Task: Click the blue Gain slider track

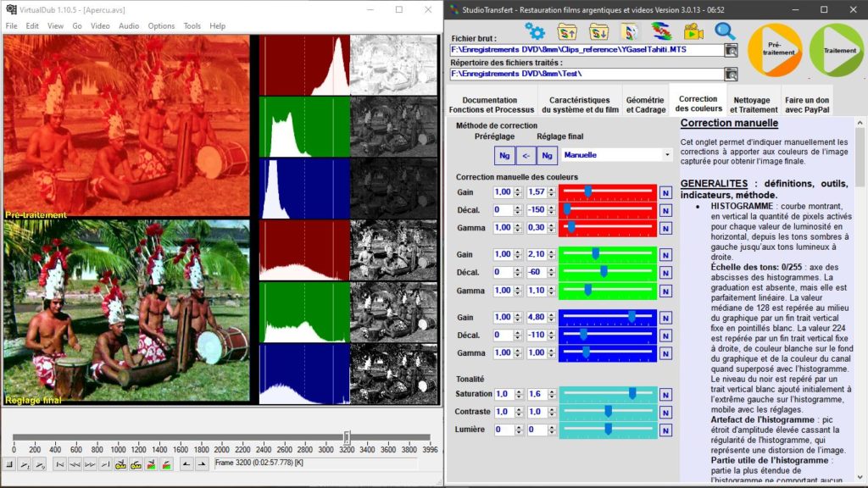Action: click(607, 317)
